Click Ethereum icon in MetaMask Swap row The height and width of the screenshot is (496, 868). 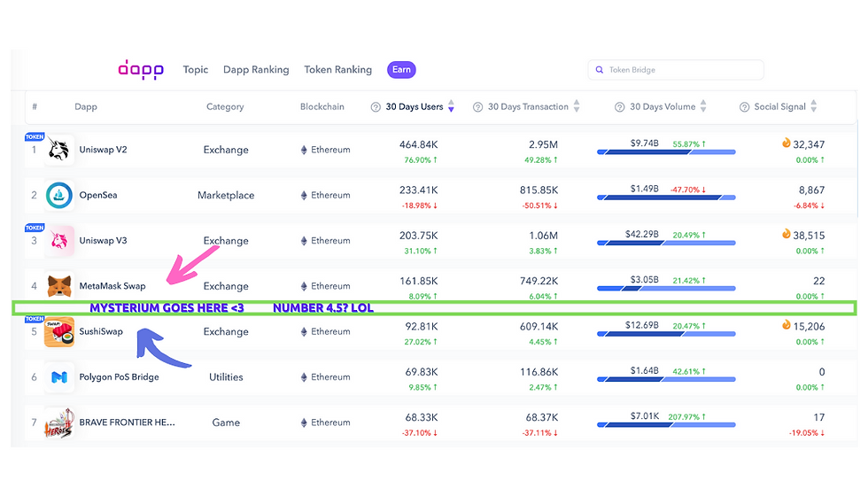tap(304, 286)
